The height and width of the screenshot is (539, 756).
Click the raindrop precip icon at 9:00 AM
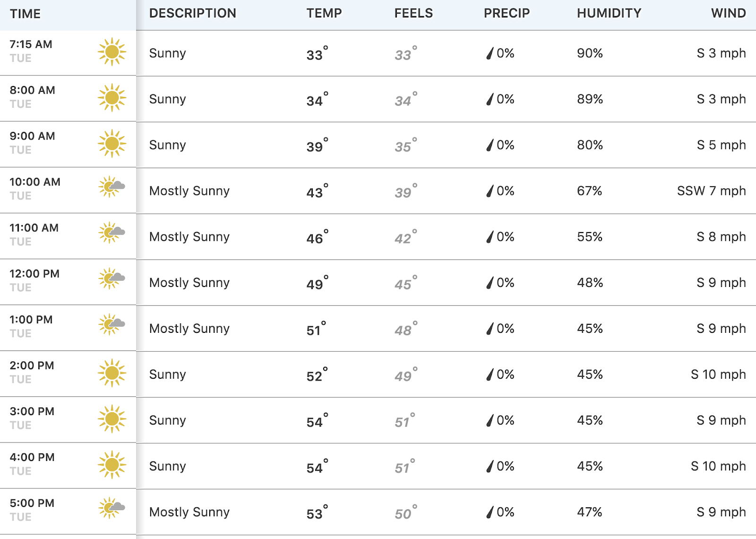(490, 145)
